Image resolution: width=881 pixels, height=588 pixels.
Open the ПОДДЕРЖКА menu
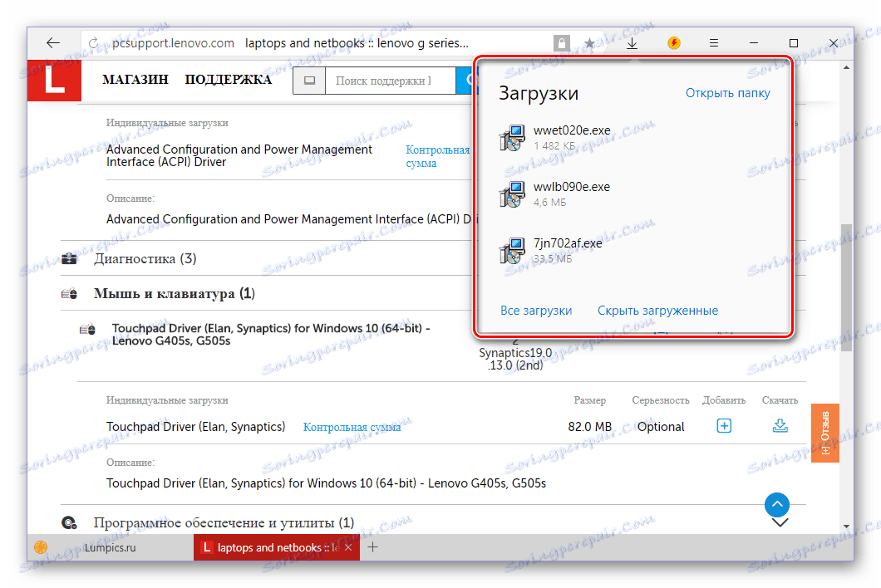tap(228, 80)
